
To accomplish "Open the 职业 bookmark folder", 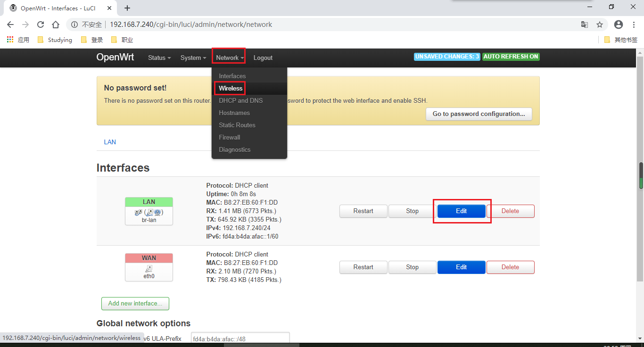I will (x=122, y=40).
